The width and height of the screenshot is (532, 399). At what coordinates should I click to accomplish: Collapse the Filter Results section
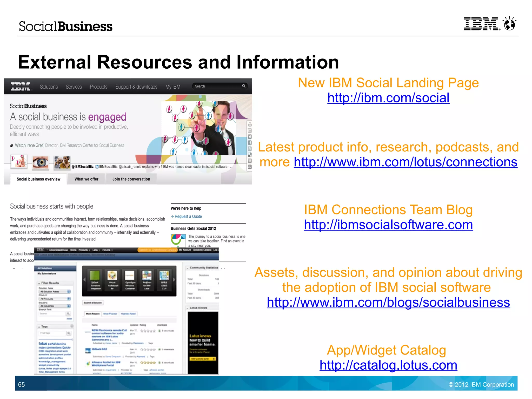pos(39,283)
